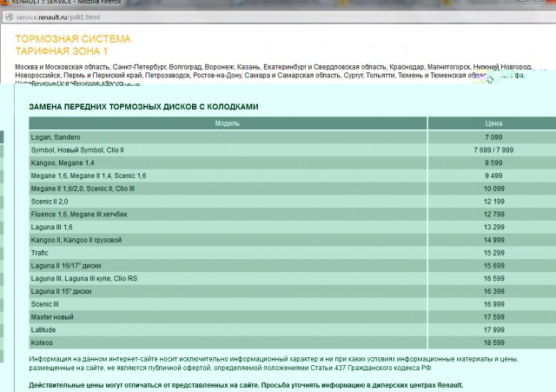Click price 13 299
Image resolution: width=556 pixels, height=392 pixels.
494,227
